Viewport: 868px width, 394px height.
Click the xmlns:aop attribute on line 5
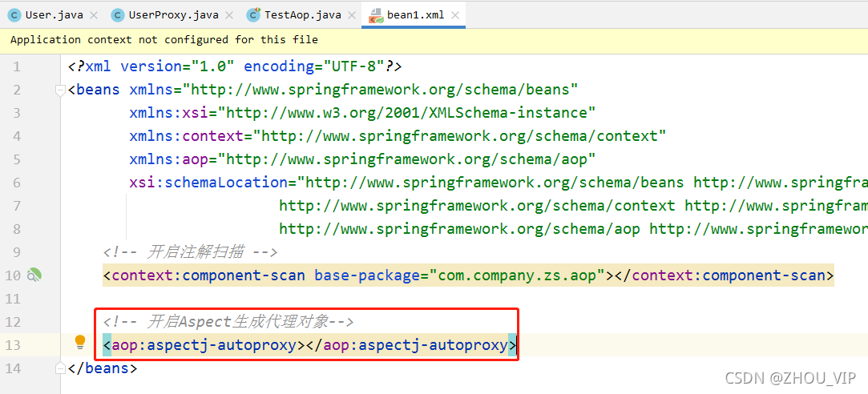click(362, 160)
